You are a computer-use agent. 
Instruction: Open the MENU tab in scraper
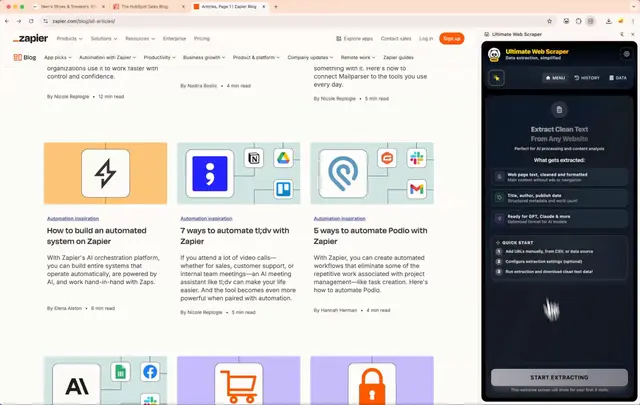coord(556,78)
